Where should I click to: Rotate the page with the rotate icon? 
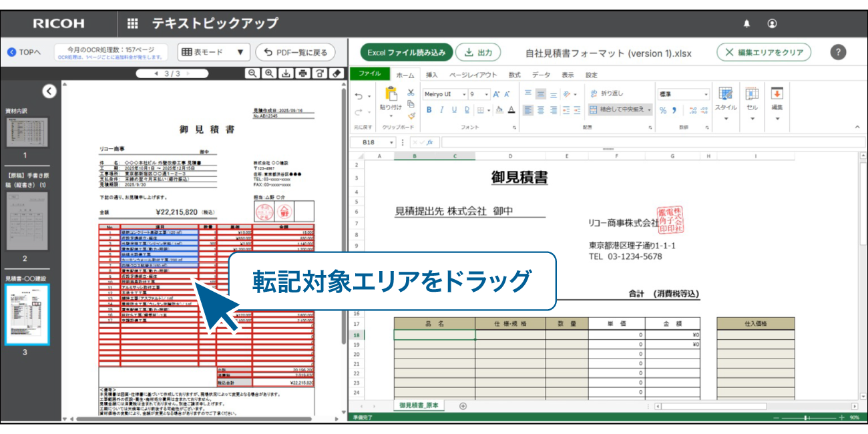pyautogui.click(x=320, y=73)
